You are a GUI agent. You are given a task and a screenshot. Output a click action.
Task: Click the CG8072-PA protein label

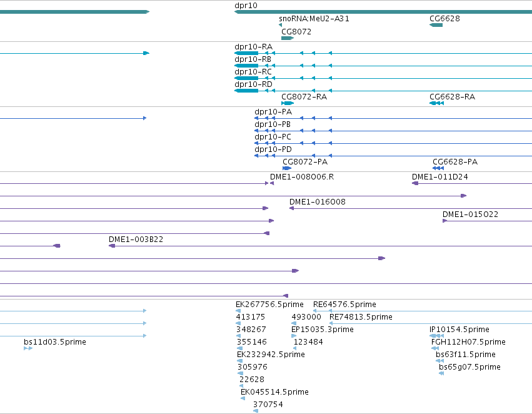[x=305, y=162]
